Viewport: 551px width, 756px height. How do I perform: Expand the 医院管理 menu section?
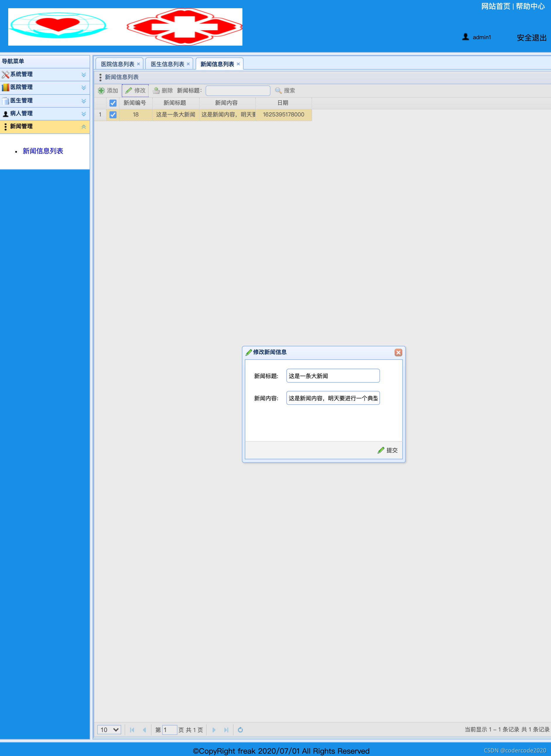(x=84, y=88)
